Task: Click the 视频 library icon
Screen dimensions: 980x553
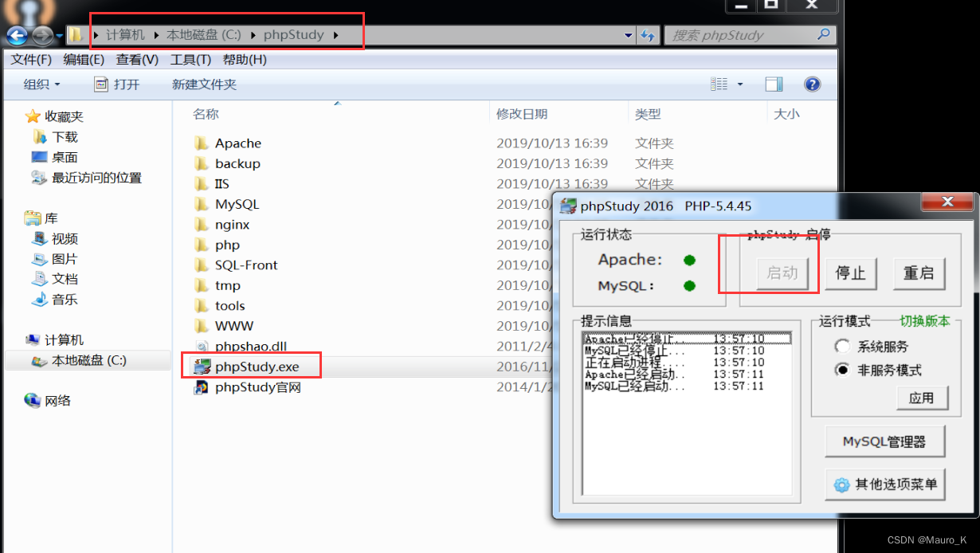Action: pos(40,238)
